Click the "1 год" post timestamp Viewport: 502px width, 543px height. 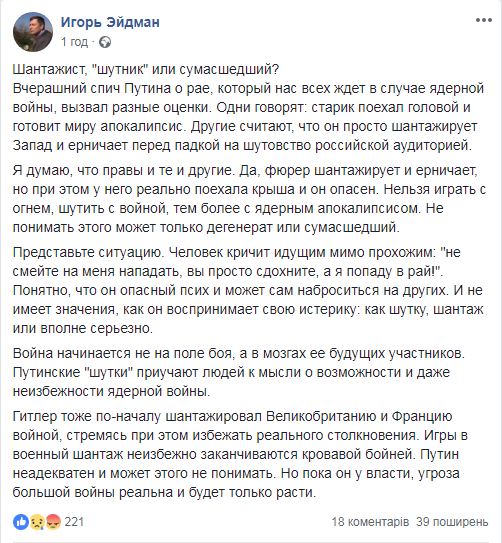click(x=74, y=42)
